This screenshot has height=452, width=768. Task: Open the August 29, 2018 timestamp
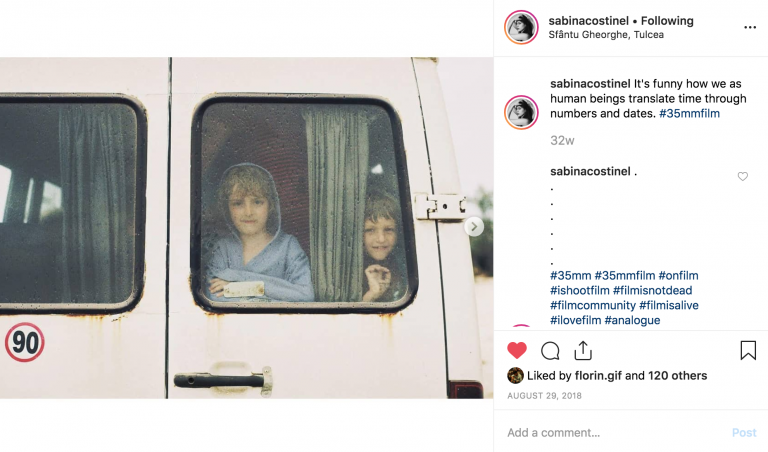click(544, 396)
